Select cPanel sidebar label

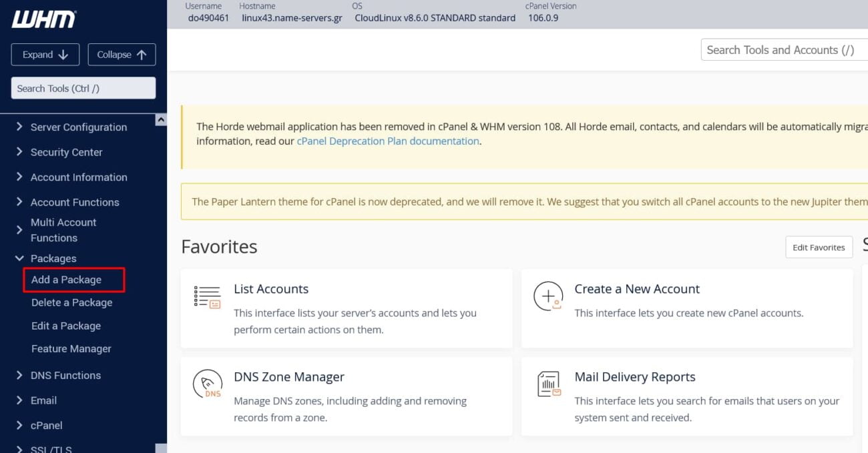(46, 425)
